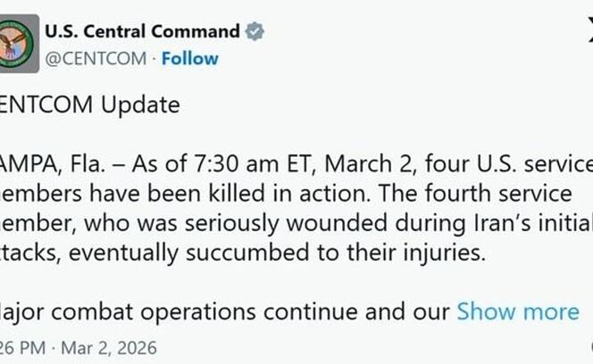Click the 'four U.S. service' phrase
This screenshot has width=593, height=364.
(x=508, y=164)
